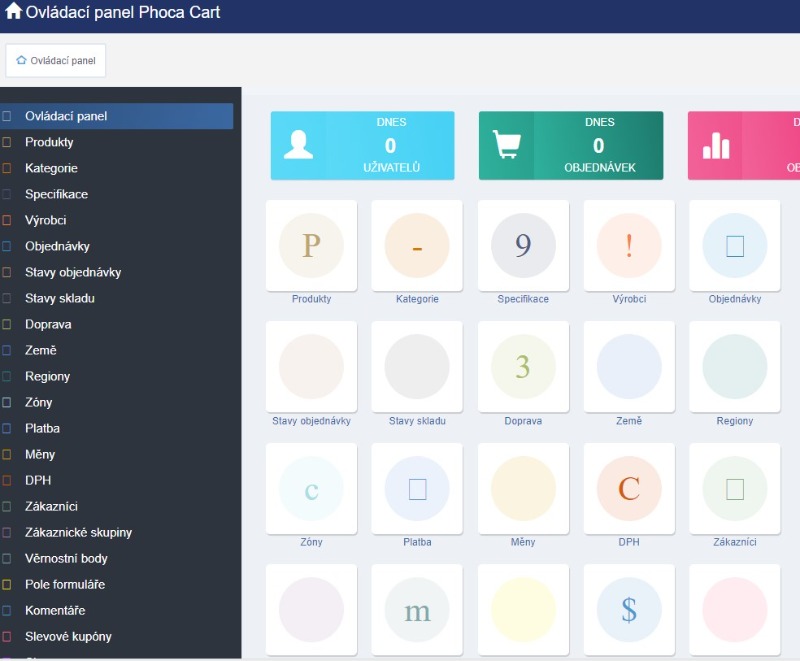Image resolution: width=800 pixels, height=661 pixels.
Task: Open the Měny dashboard tile icon
Action: coord(523,489)
